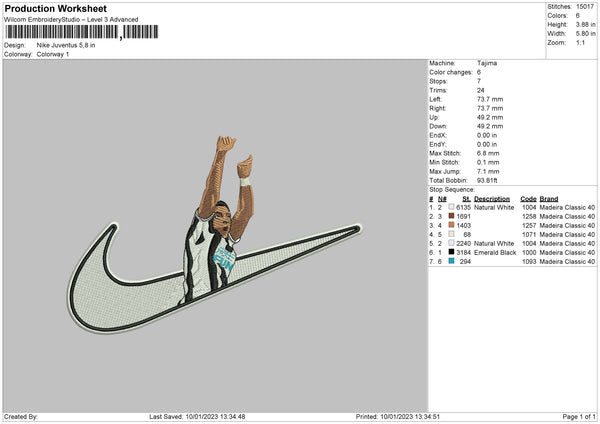Click the Emerald Black description text
The height and width of the screenshot is (424, 600).
(495, 253)
